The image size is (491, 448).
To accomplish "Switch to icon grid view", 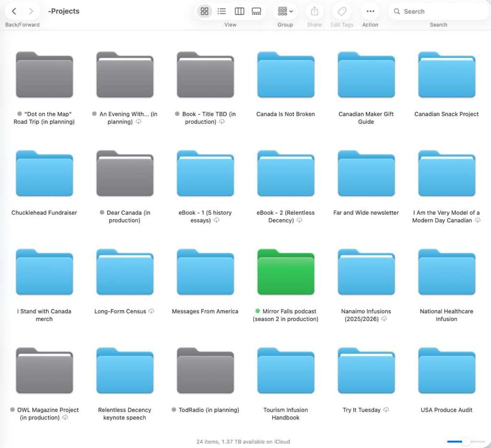I will [x=205, y=11].
